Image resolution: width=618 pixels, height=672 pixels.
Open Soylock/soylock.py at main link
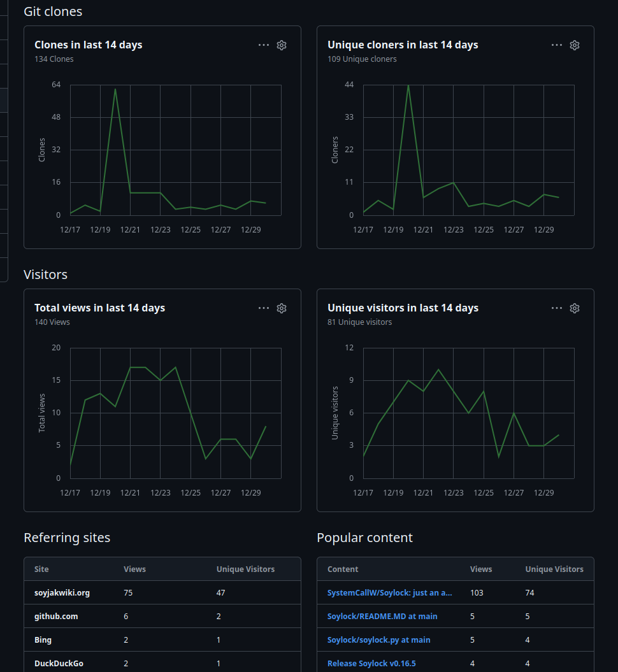(378, 640)
